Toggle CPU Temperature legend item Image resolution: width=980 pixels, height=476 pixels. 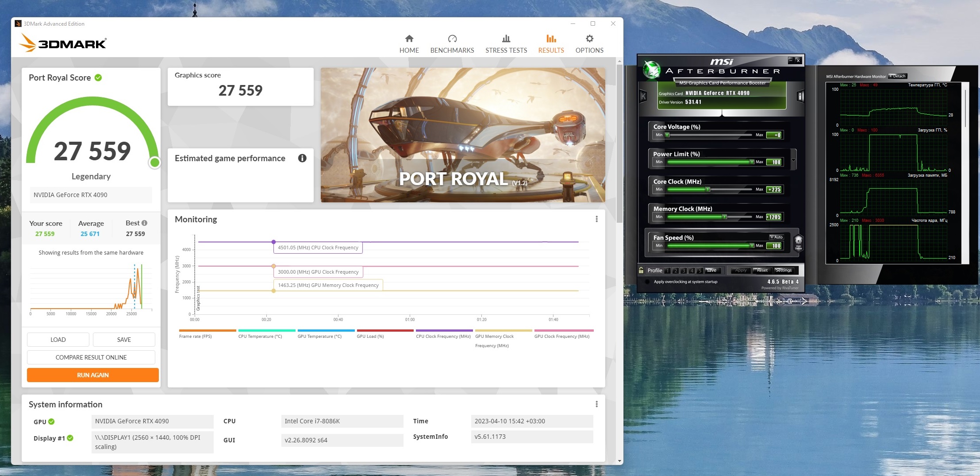266,334
